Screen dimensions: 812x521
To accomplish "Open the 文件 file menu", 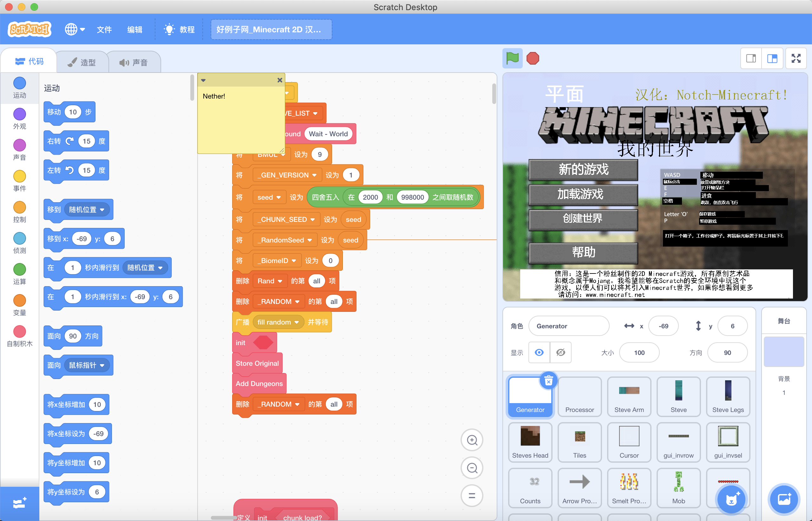I will click(x=104, y=29).
